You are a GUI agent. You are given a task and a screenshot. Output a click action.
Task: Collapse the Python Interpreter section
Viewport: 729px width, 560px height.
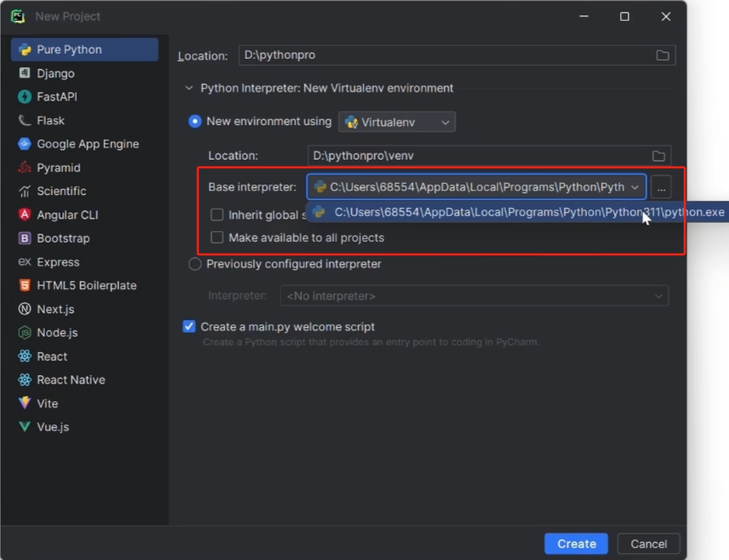[x=189, y=88]
